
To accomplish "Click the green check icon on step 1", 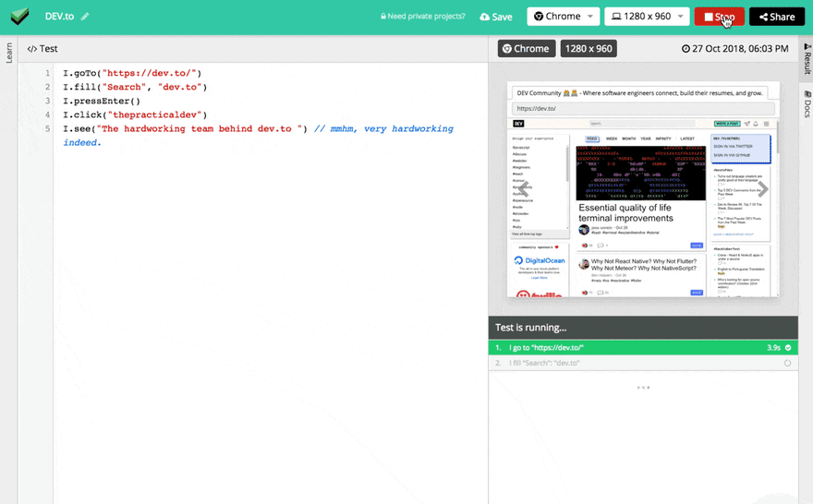I will pyautogui.click(x=788, y=348).
